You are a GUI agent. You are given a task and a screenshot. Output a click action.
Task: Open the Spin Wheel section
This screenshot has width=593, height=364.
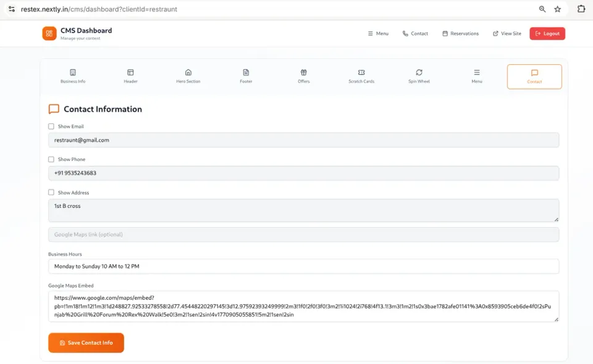419,75
